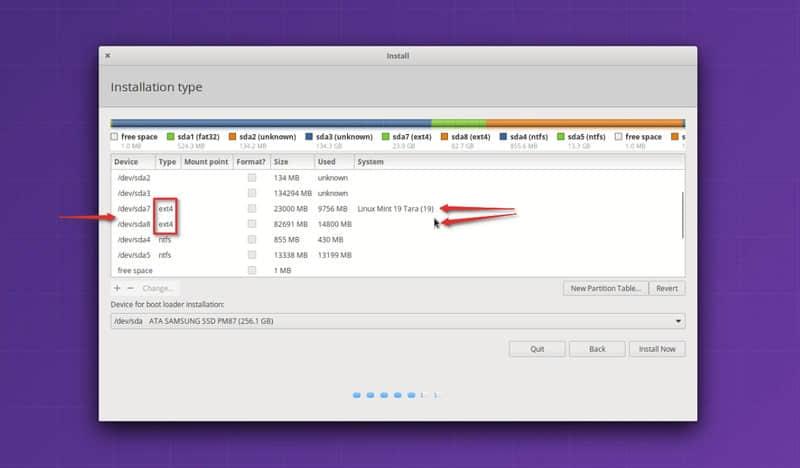
Task: Toggle the Format checkbox for /dev/sda4
Action: click(x=252, y=239)
